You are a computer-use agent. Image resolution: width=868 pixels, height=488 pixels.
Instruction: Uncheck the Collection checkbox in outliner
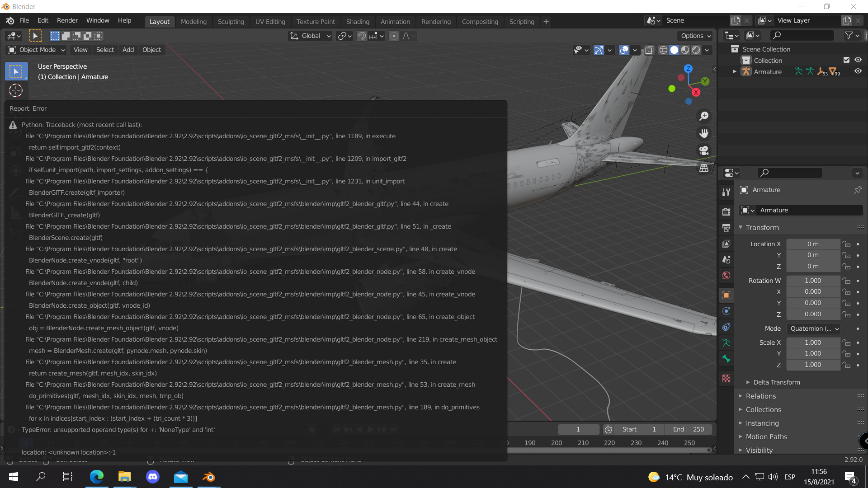[x=846, y=60]
